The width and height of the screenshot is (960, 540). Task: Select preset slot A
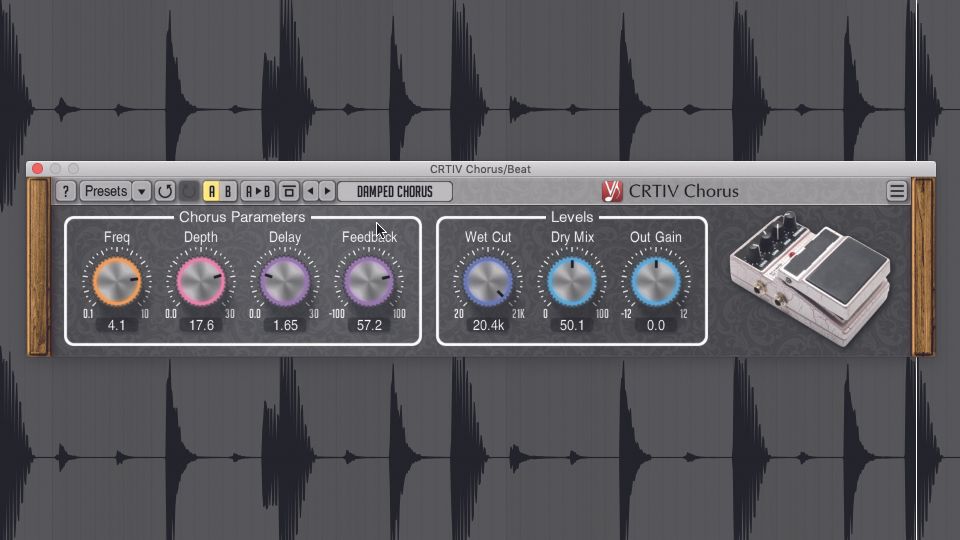[212, 192]
